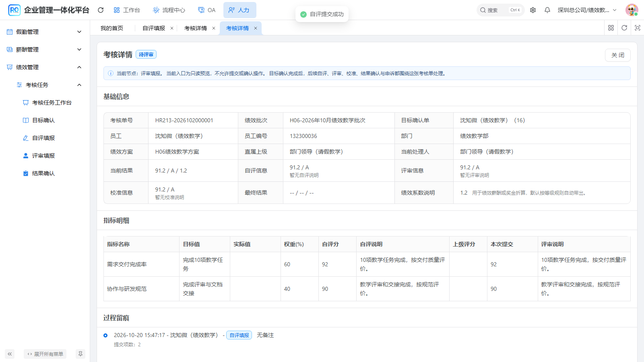The width and height of the screenshot is (644, 362).
Task: Switch to 我的首页 tab
Action: (112, 28)
